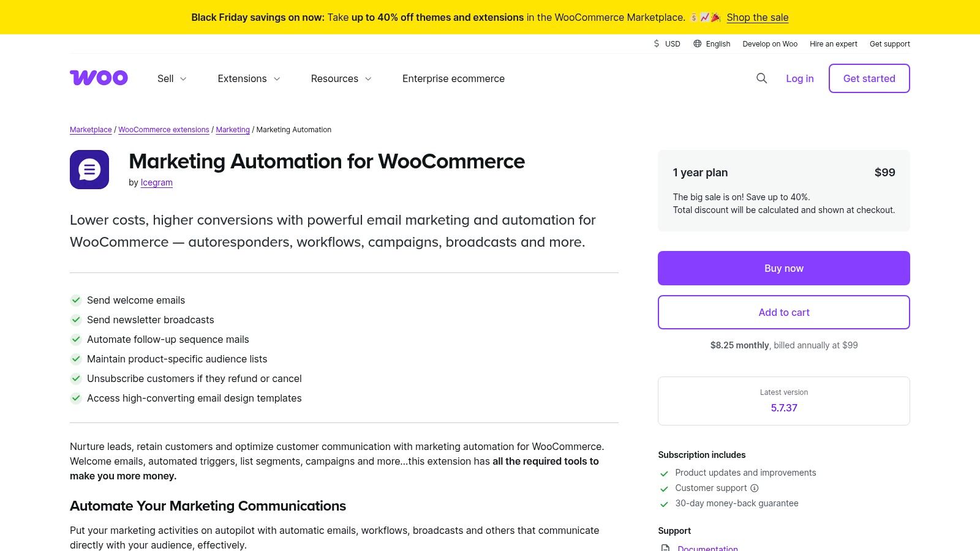Image resolution: width=980 pixels, height=551 pixels.
Task: Open the Marketplace breadcrumb link
Action: pos(91,130)
